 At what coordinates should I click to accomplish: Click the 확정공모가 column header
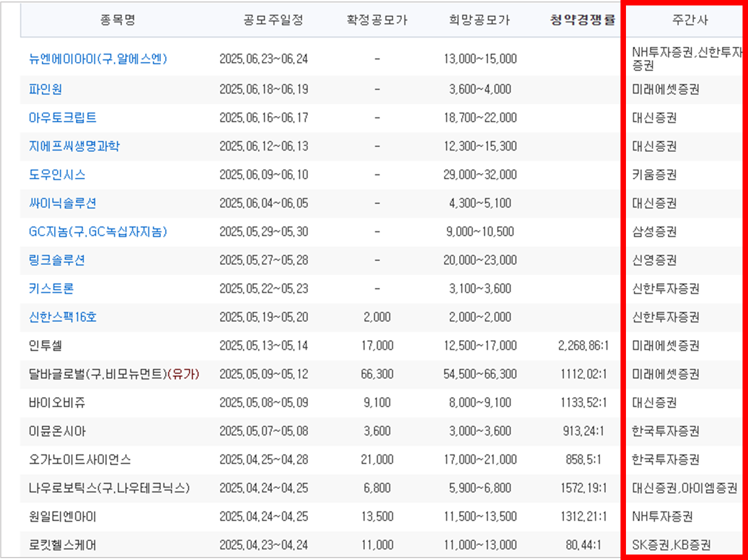click(x=376, y=20)
